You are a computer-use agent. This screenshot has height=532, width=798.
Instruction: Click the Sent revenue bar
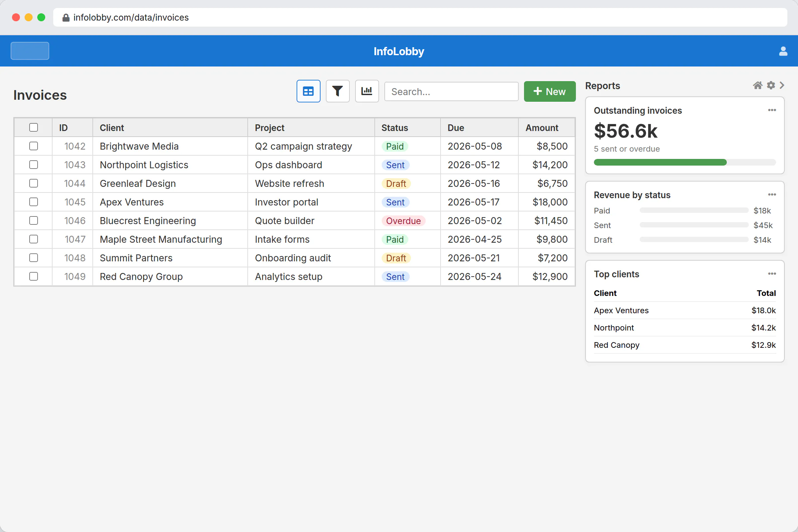pyautogui.click(x=694, y=225)
